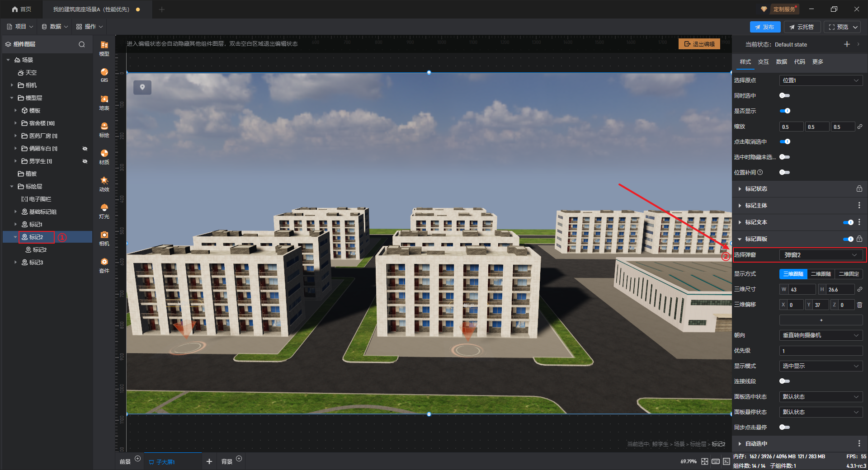Open the 项目 menu
Image resolution: width=868 pixels, height=470 pixels.
tap(20, 27)
